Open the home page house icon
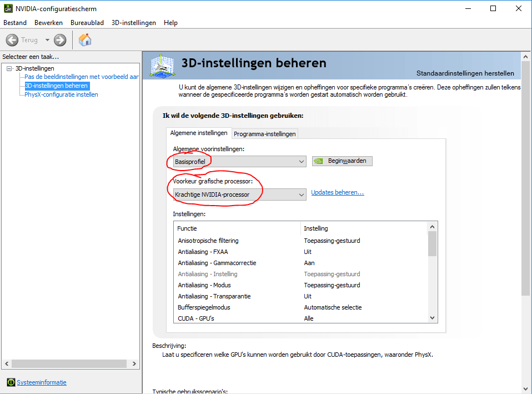Screen dimensions: 532x394 pyautogui.click(x=85, y=40)
